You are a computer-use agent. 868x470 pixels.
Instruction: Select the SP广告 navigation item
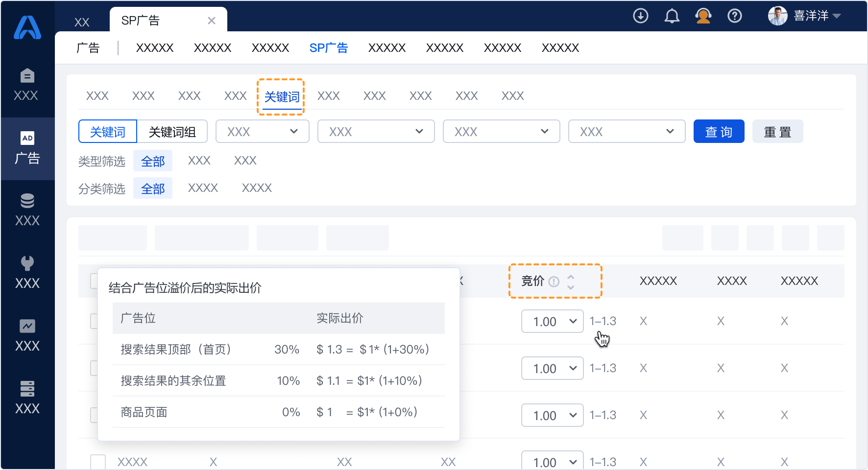click(329, 47)
